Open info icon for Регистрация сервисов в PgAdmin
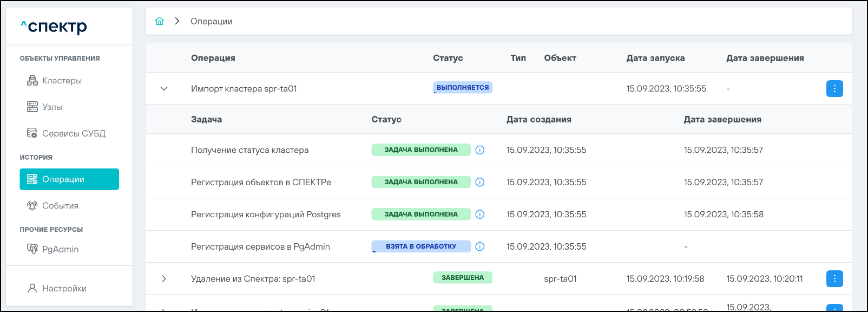The width and height of the screenshot is (868, 312). [479, 246]
